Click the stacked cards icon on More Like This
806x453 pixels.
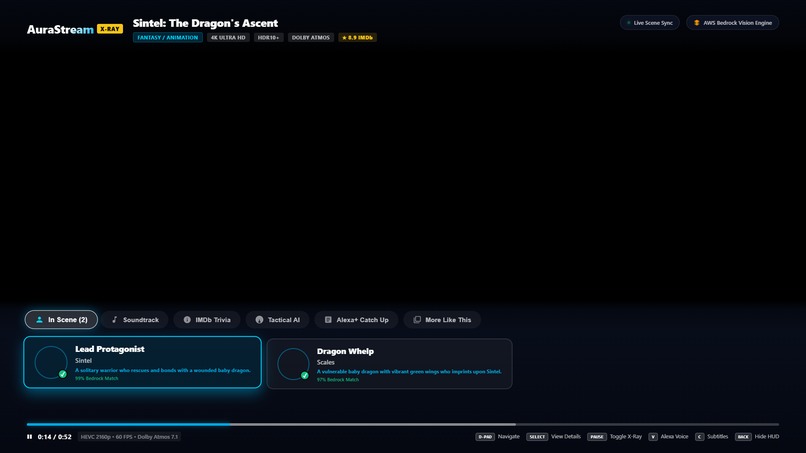point(417,319)
